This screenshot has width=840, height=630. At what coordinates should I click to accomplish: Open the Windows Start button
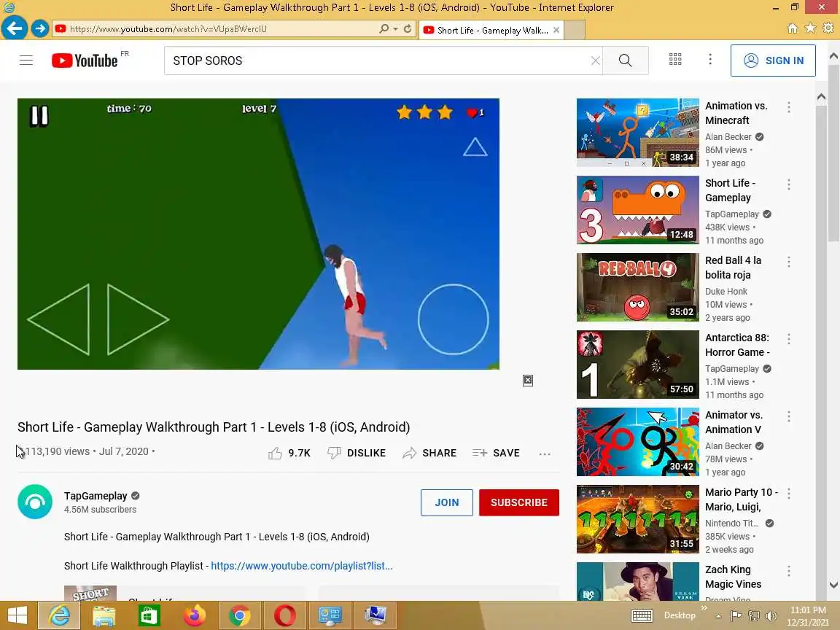pyautogui.click(x=17, y=615)
